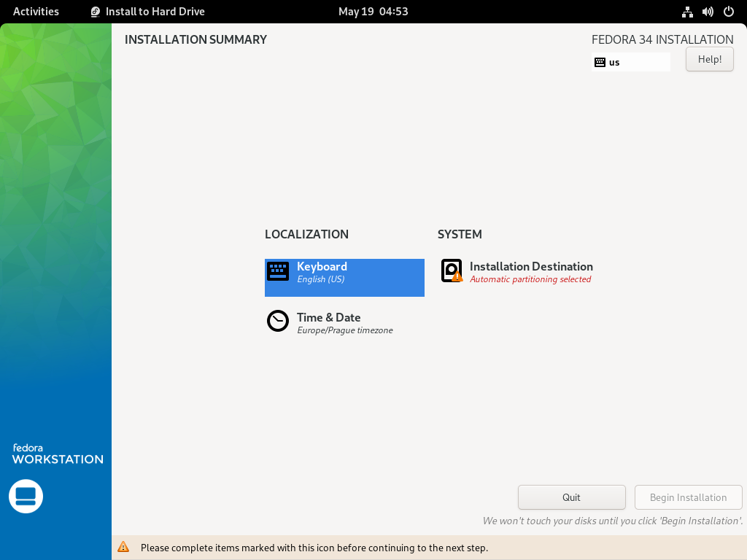Image resolution: width=747 pixels, height=560 pixels.
Task: Click the 'INSTALLATION SUMMARY' title
Action: click(x=196, y=39)
